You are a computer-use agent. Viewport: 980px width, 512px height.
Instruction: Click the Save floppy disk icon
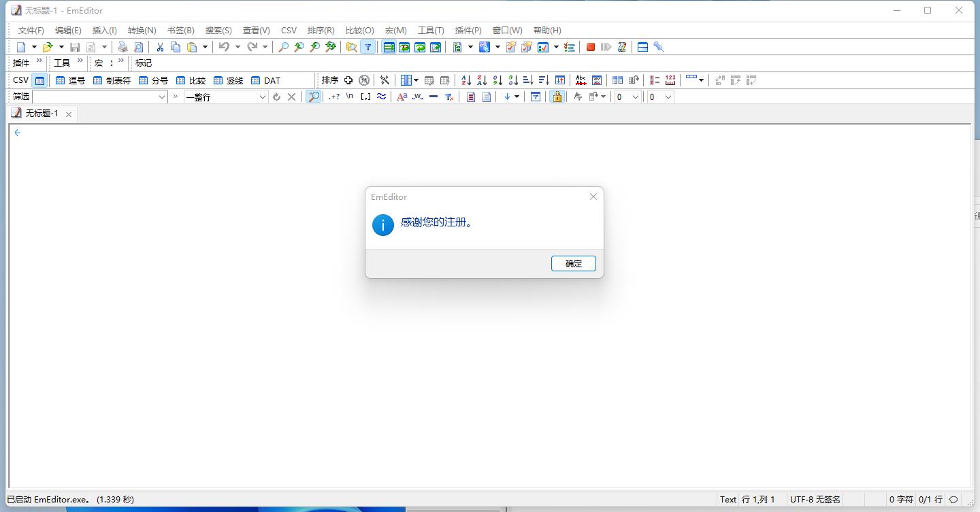pyautogui.click(x=75, y=47)
